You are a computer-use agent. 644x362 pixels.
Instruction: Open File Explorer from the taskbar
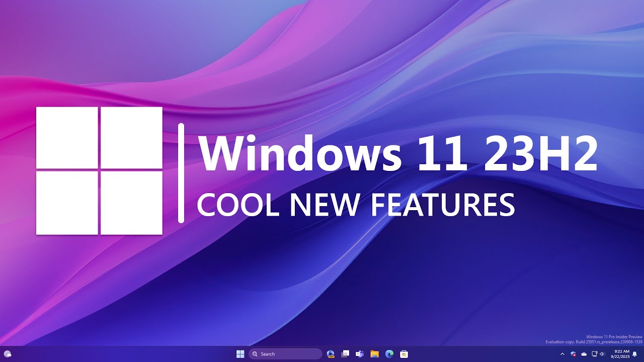(x=374, y=354)
